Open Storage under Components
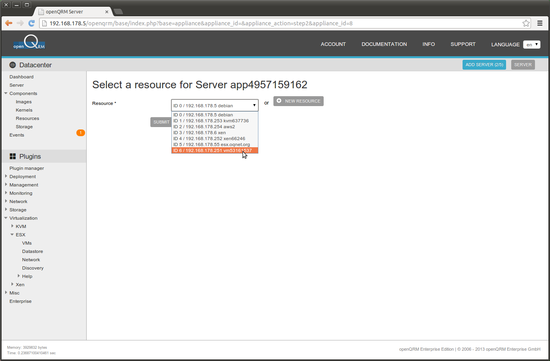Image resolution: width=550 pixels, height=361 pixels. pyautogui.click(x=24, y=127)
